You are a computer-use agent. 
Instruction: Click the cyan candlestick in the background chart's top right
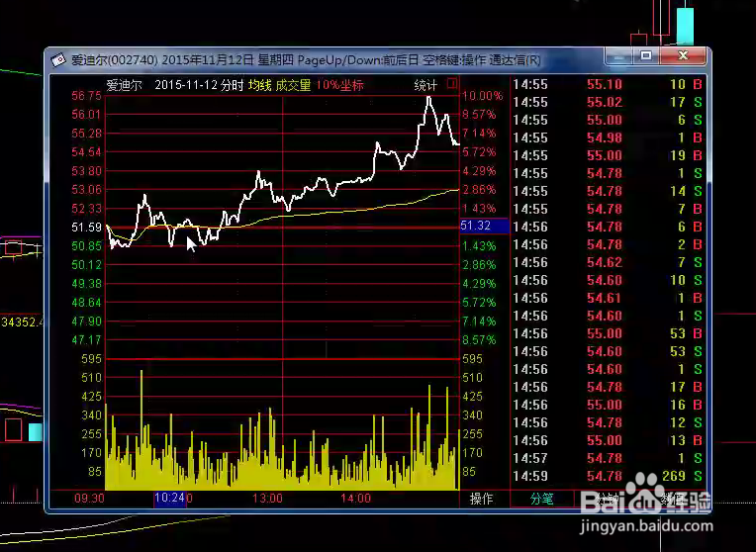(x=685, y=26)
